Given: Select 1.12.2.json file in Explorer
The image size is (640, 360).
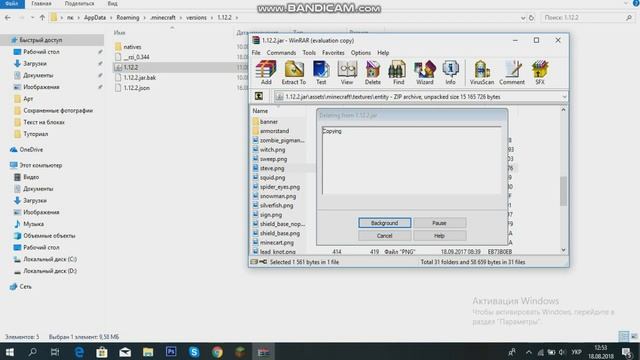Looking at the screenshot, I should click(x=136, y=88).
